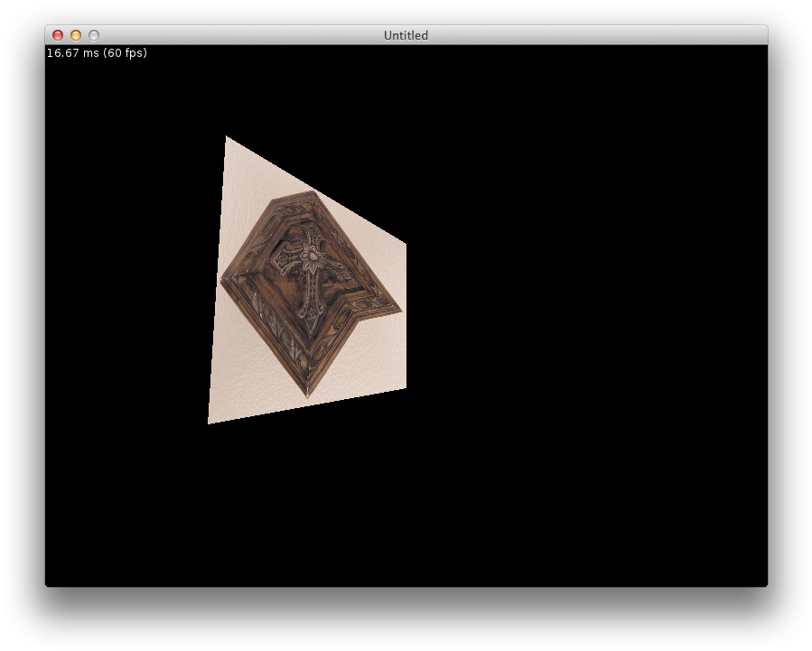Viewport: 812px width, 651px height.
Task: Click the textured wooden cross plaque in viewport
Action: 311,293
